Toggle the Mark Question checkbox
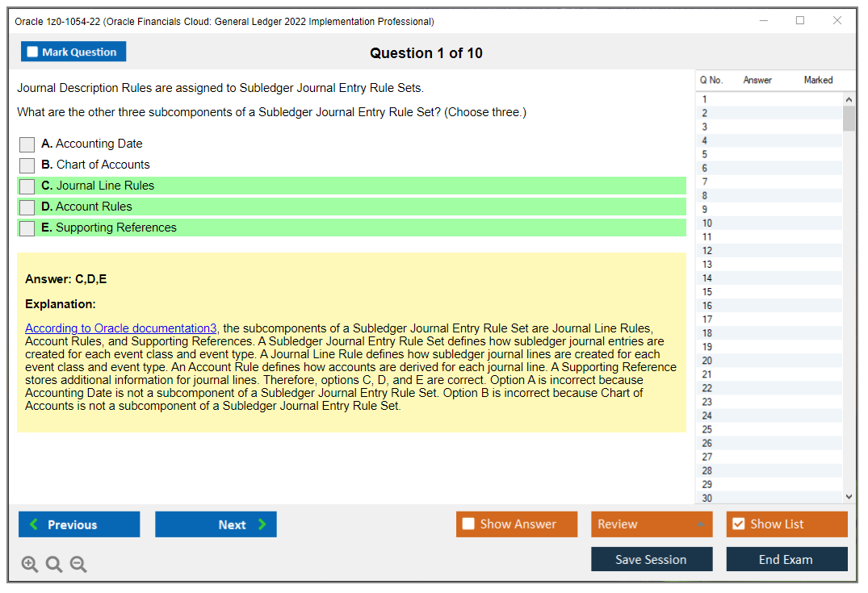This screenshot has width=868, height=593. (x=33, y=52)
